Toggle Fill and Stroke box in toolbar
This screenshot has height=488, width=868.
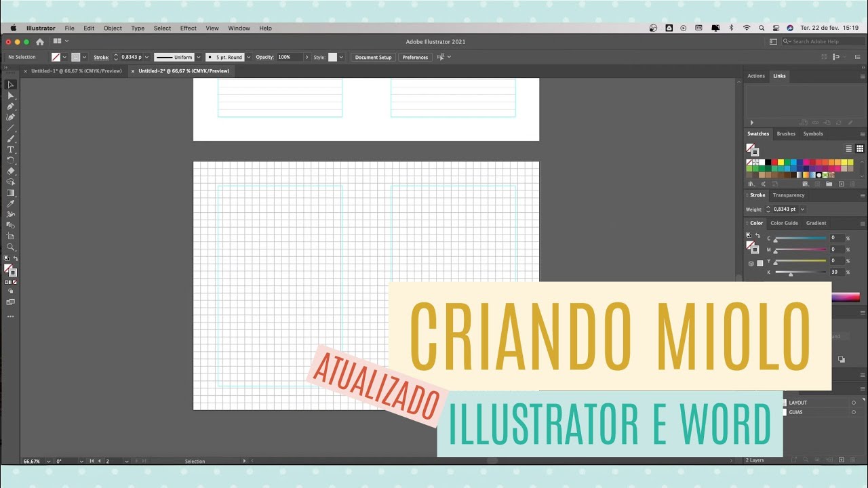click(x=10, y=270)
